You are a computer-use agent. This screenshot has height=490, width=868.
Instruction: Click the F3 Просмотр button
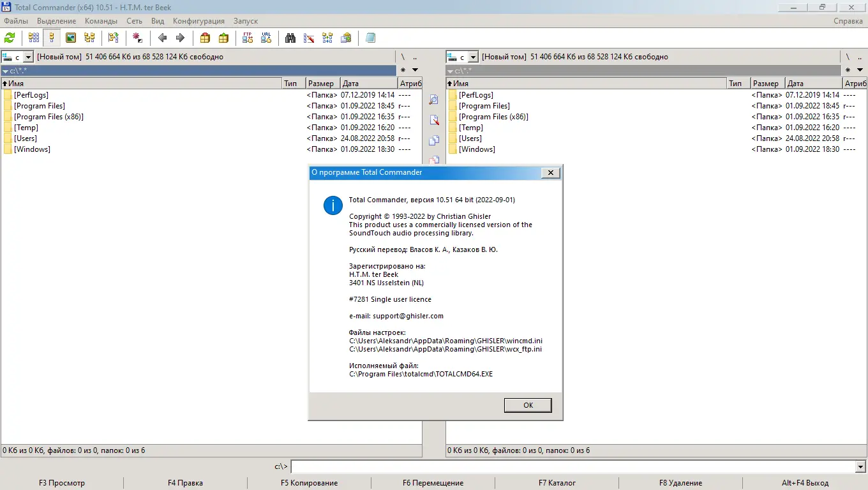62,483
